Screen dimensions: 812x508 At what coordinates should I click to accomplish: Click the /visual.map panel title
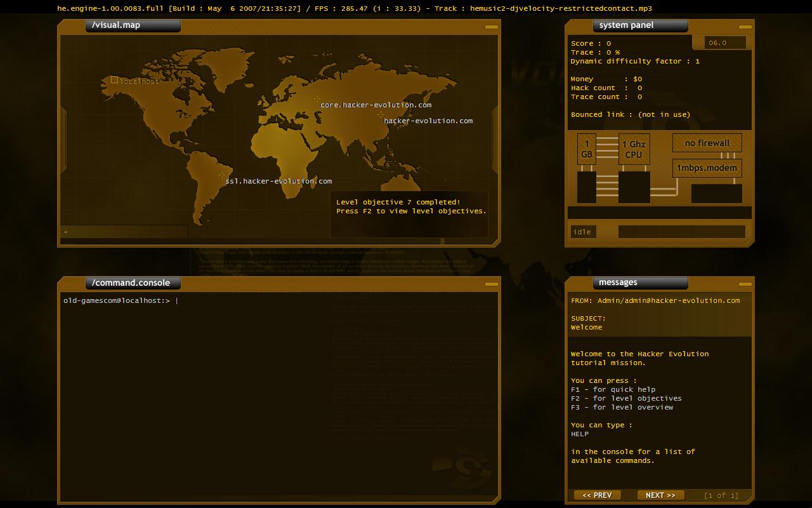116,25
